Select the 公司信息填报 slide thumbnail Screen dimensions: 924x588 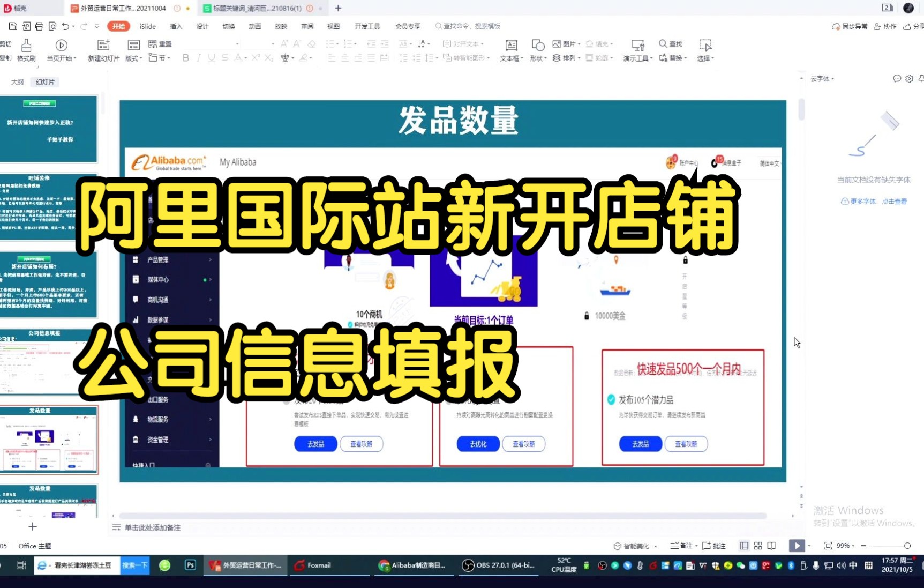click(48, 362)
